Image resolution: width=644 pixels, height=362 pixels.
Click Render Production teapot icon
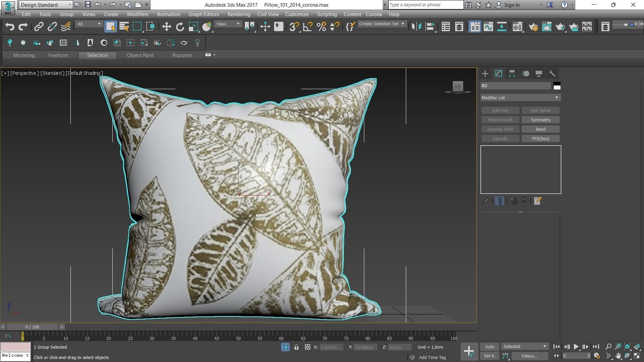click(560, 27)
